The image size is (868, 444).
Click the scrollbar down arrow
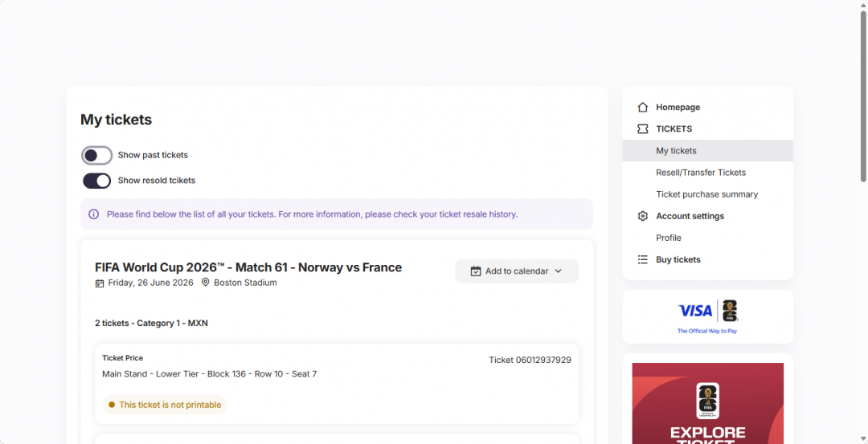pyautogui.click(x=863, y=439)
